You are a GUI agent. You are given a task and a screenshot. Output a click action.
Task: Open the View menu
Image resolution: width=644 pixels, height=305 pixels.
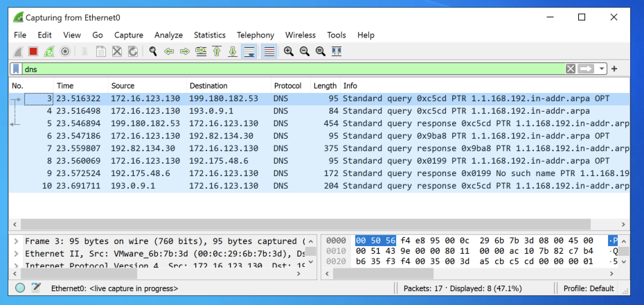72,35
